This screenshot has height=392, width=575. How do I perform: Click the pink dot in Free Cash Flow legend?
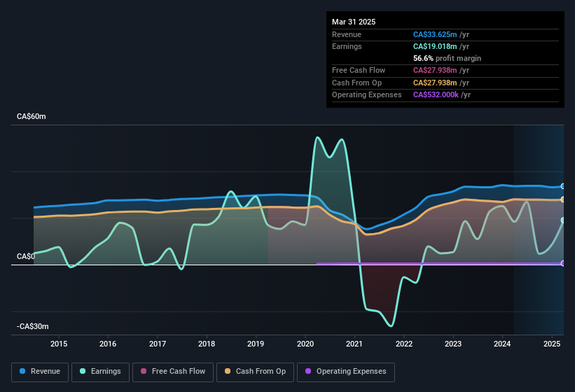tap(144, 371)
